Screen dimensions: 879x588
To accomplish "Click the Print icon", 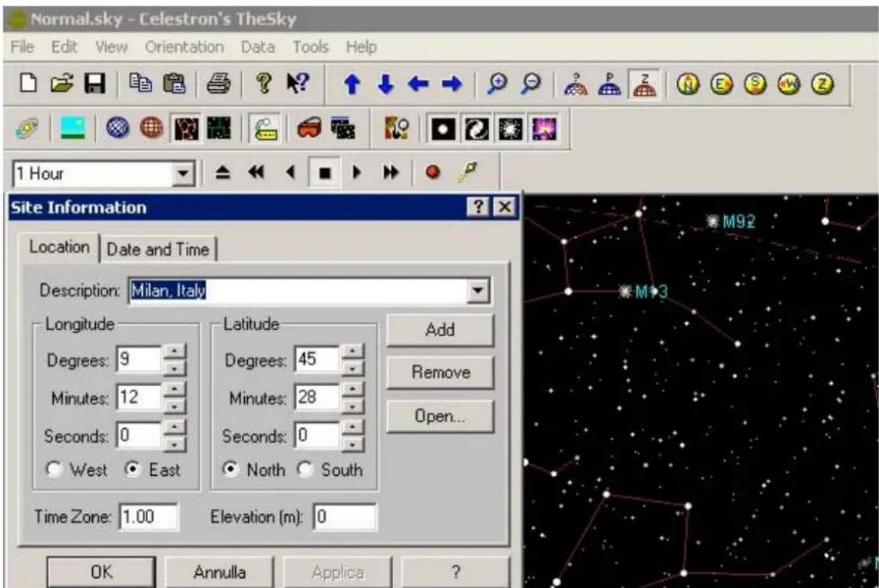I will point(218,84).
